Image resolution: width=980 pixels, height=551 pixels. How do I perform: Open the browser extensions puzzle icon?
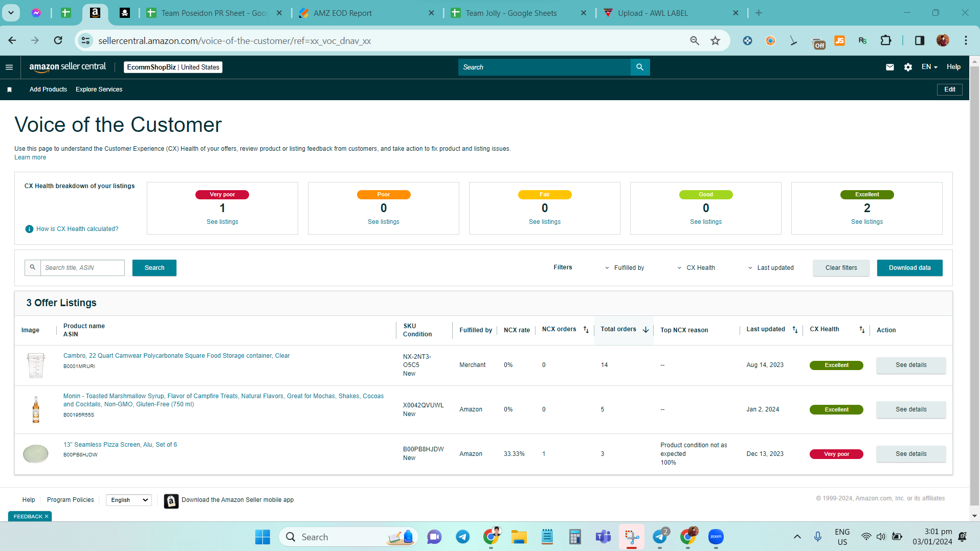tap(886, 40)
